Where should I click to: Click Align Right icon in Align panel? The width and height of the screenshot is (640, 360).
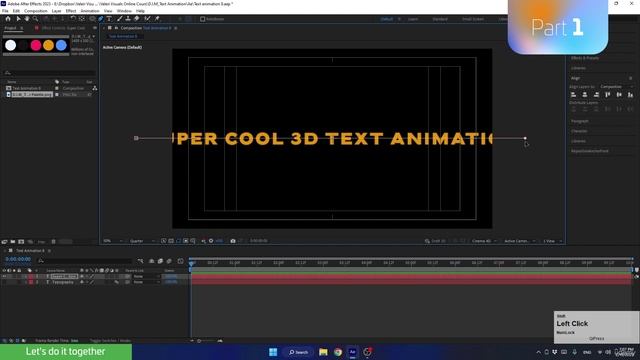(596, 95)
